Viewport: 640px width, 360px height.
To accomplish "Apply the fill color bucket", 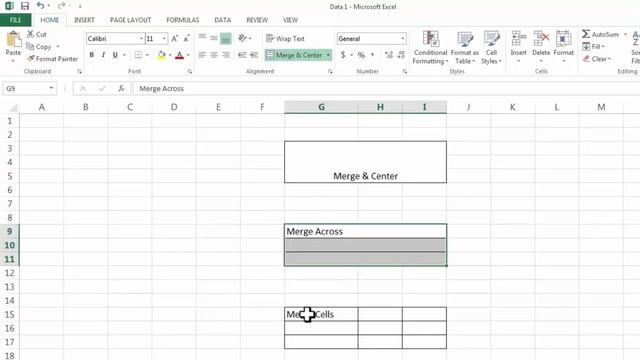I will pyautogui.click(x=162, y=55).
